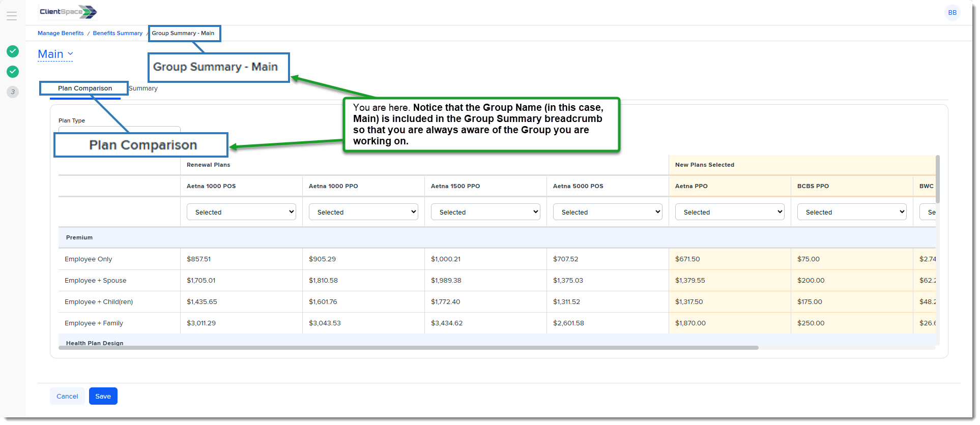Click the $250.00 cell

pyautogui.click(x=852, y=323)
